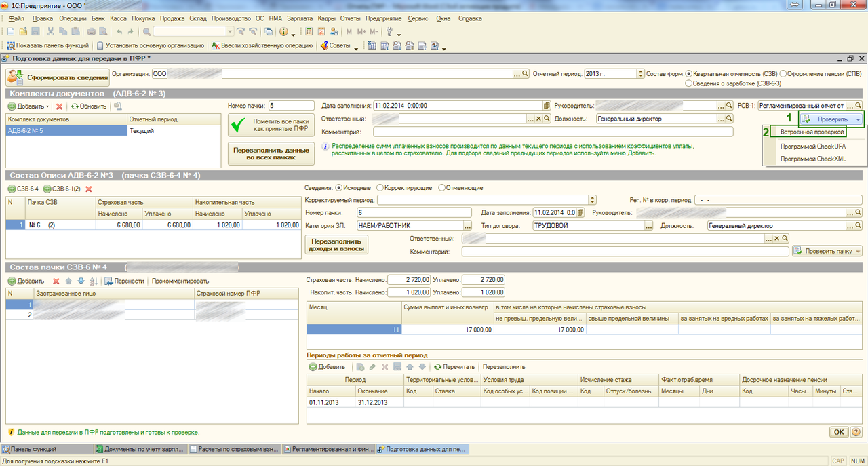Click Ввести хозяйственную операцию toolbar icon
Image resolution: width=868 pixels, height=466 pixels.
tap(216, 46)
